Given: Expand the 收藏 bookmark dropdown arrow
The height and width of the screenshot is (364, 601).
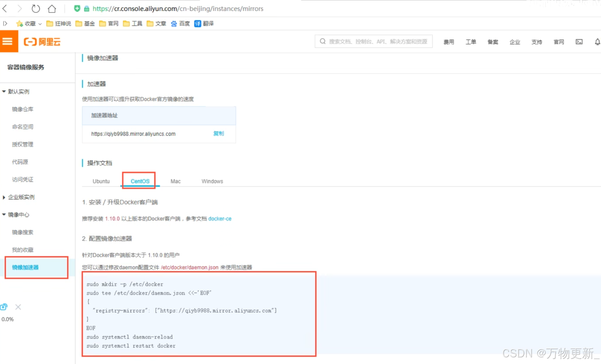Looking at the screenshot, I should [40, 24].
